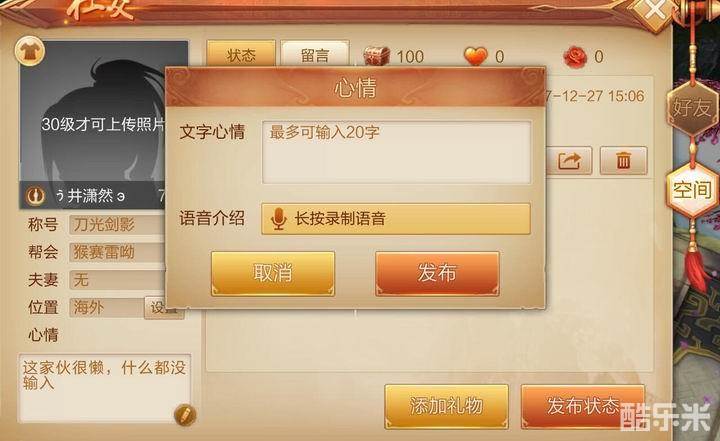Click the red rose flower icon
The height and width of the screenshot is (441, 720).
tap(575, 57)
